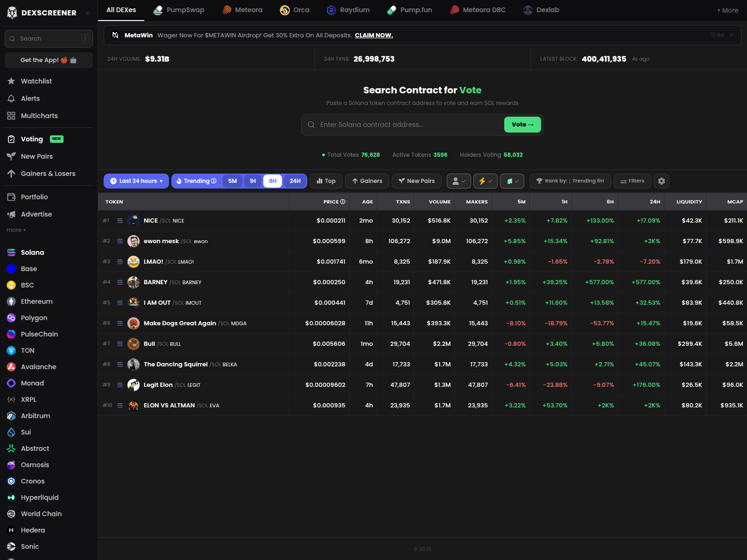Select the Hyperliquid chain icon

(11, 497)
